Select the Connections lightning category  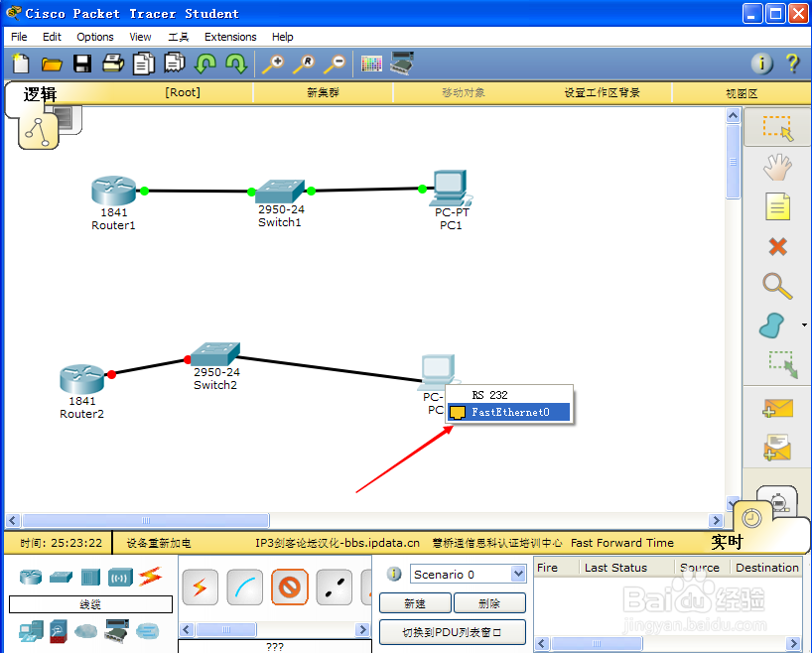(x=151, y=577)
